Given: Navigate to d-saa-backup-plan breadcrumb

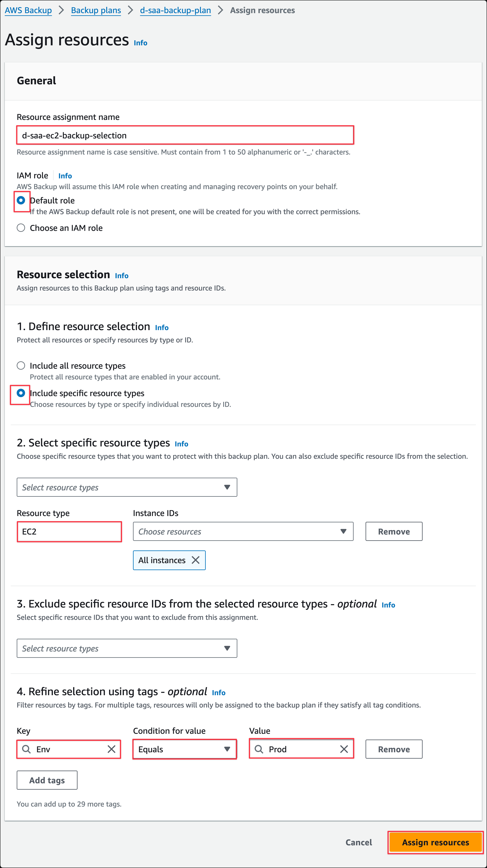Looking at the screenshot, I should click(x=175, y=11).
